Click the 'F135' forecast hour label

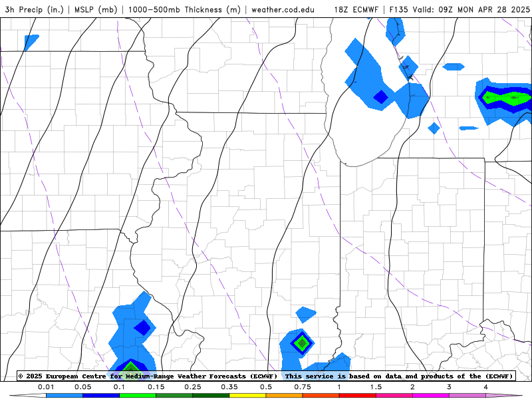[399, 9]
